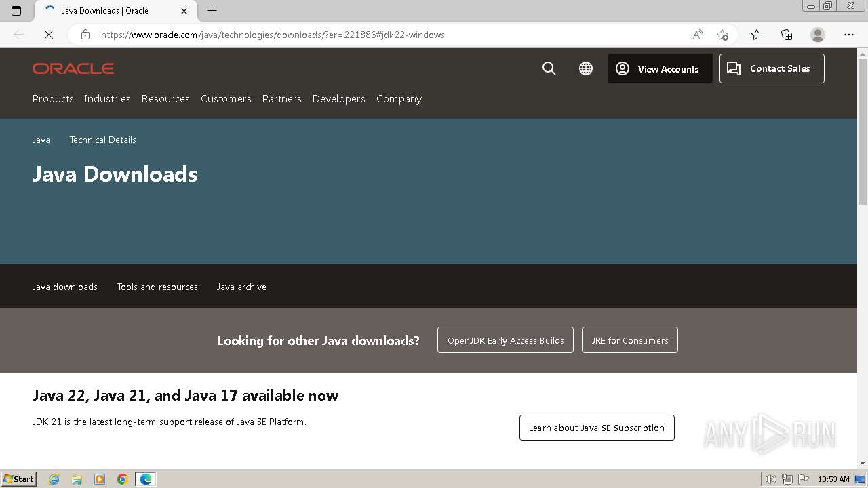Click the page vertical scrollbar thumb

tap(863, 130)
